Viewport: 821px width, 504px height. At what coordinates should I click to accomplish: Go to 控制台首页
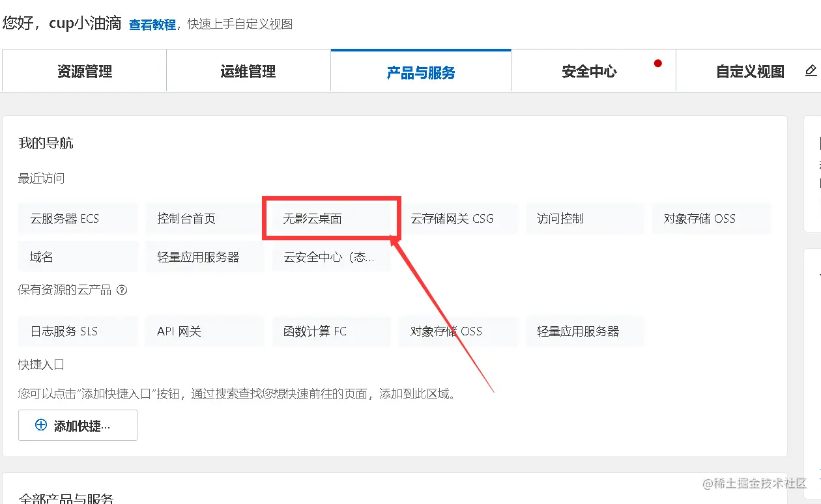[x=205, y=219]
